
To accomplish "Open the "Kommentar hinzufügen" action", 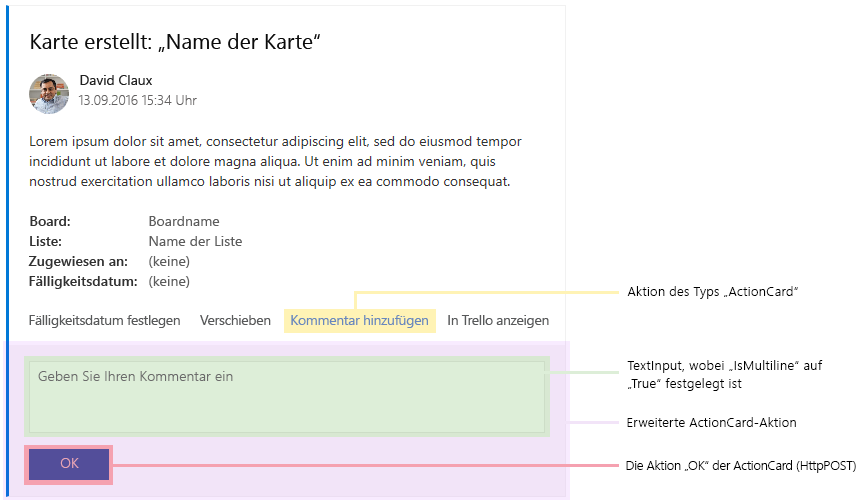I will (x=359, y=321).
